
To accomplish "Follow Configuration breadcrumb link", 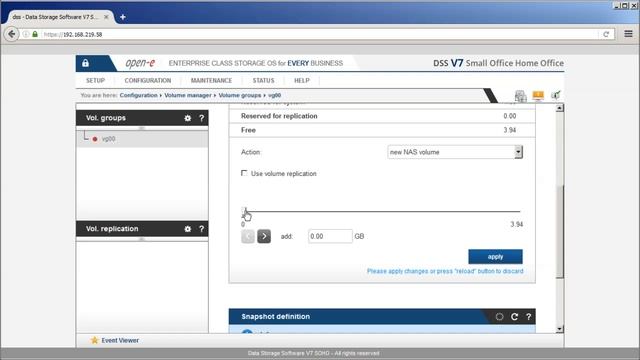I will click(x=138, y=95).
